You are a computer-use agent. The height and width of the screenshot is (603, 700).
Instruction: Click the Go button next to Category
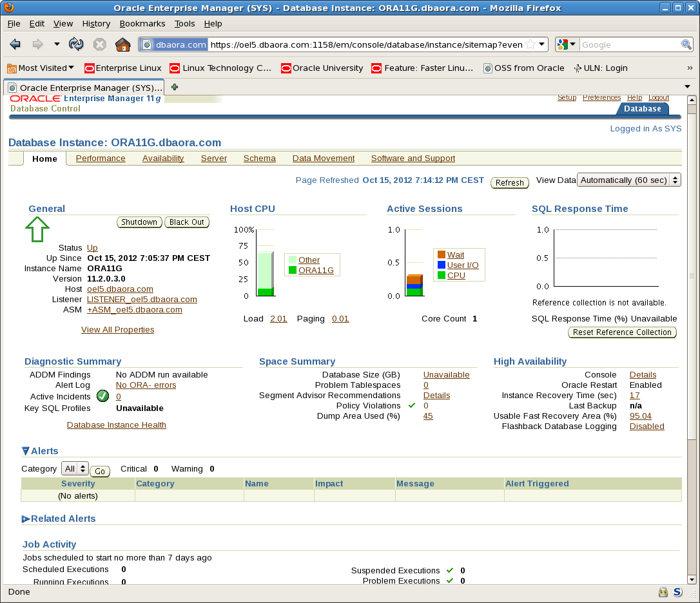tap(100, 471)
